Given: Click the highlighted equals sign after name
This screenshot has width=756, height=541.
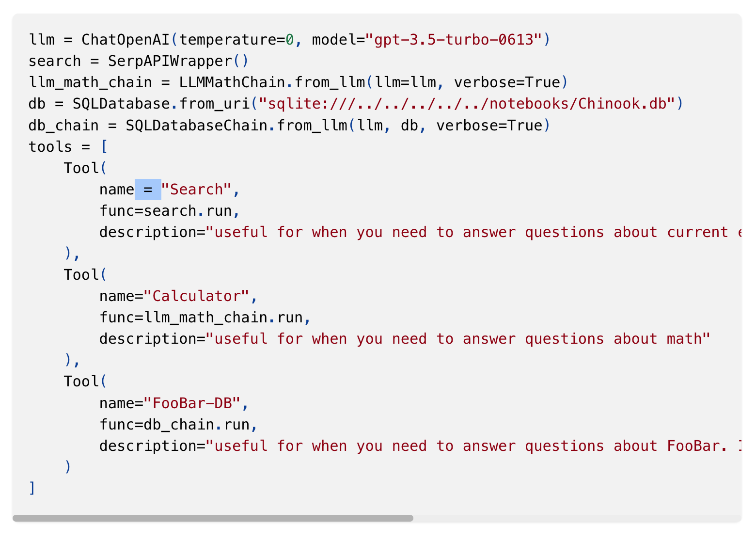Looking at the screenshot, I should (x=148, y=190).
